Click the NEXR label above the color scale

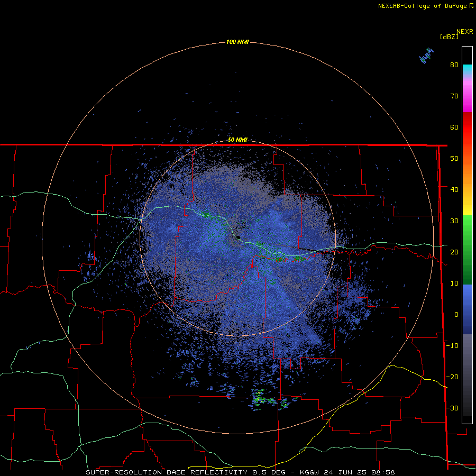coord(465,32)
